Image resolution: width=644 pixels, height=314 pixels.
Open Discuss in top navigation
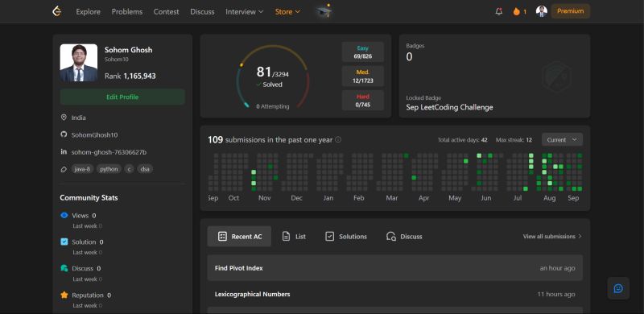[202, 11]
